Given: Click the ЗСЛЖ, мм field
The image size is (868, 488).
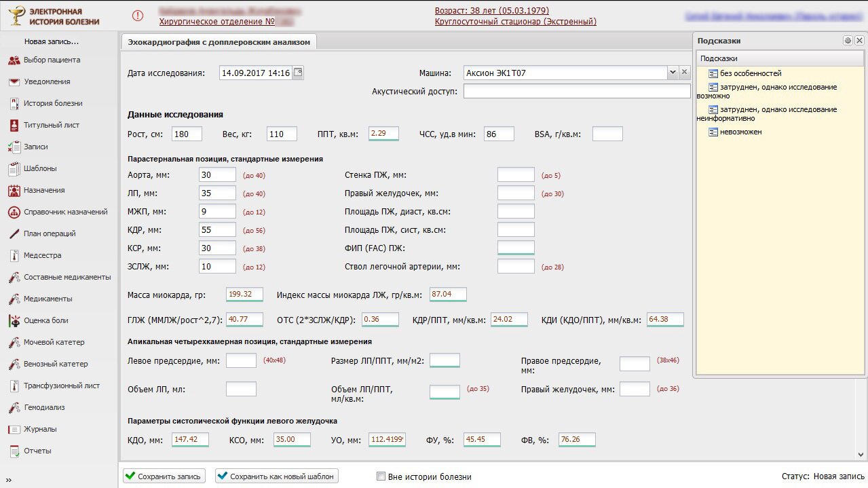Looking at the screenshot, I should 217,267.
